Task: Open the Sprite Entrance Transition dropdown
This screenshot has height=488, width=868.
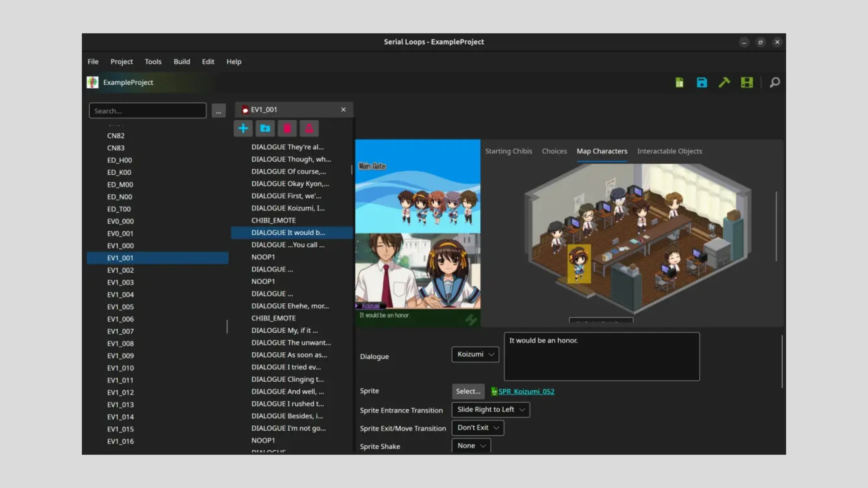Action: [x=491, y=410]
